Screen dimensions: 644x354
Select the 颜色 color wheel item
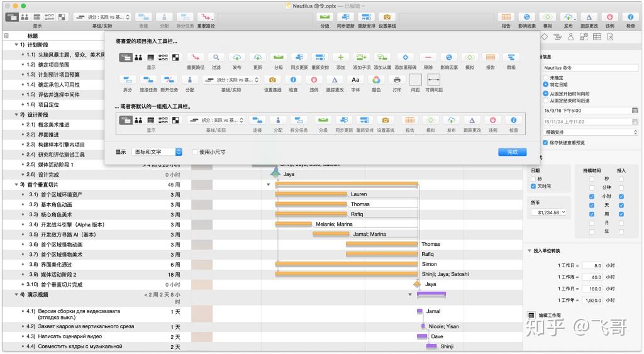(376, 80)
